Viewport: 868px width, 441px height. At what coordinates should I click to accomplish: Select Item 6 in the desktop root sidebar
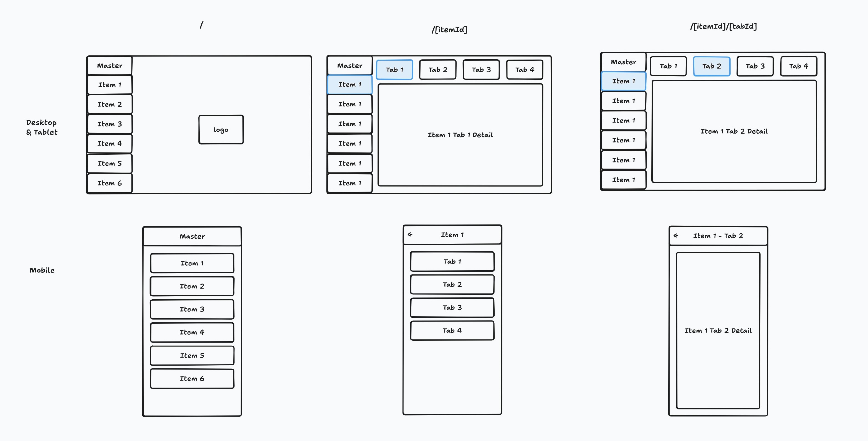click(x=109, y=183)
